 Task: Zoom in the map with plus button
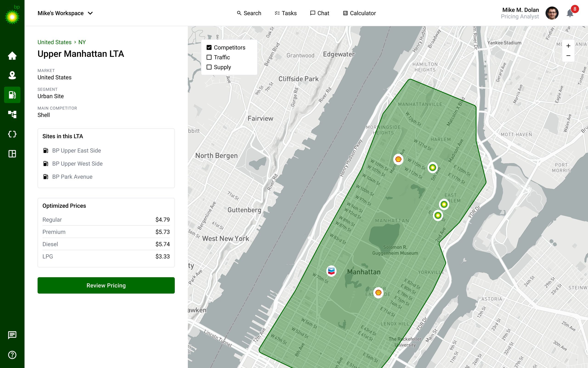tap(568, 46)
